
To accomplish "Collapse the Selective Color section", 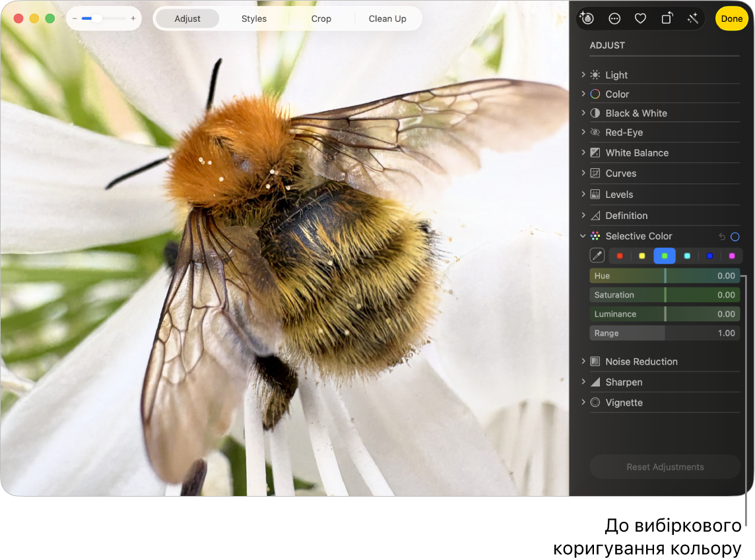I will tap(583, 236).
